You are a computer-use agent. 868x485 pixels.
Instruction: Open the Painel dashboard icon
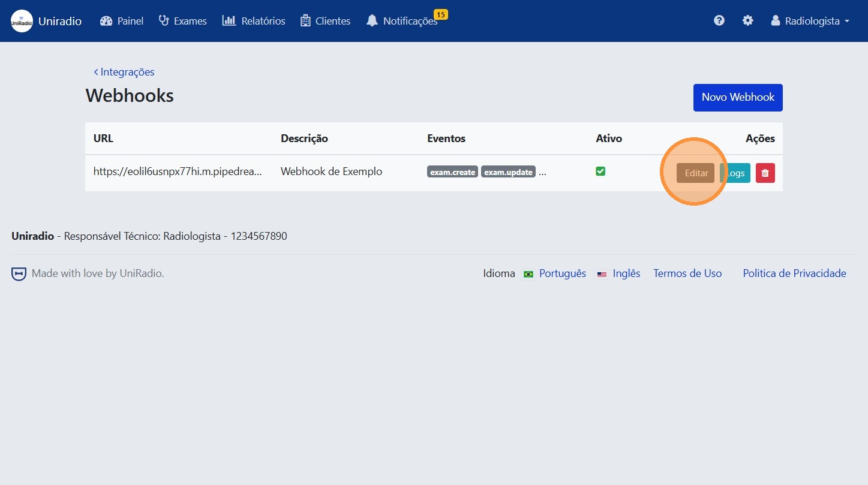(105, 20)
